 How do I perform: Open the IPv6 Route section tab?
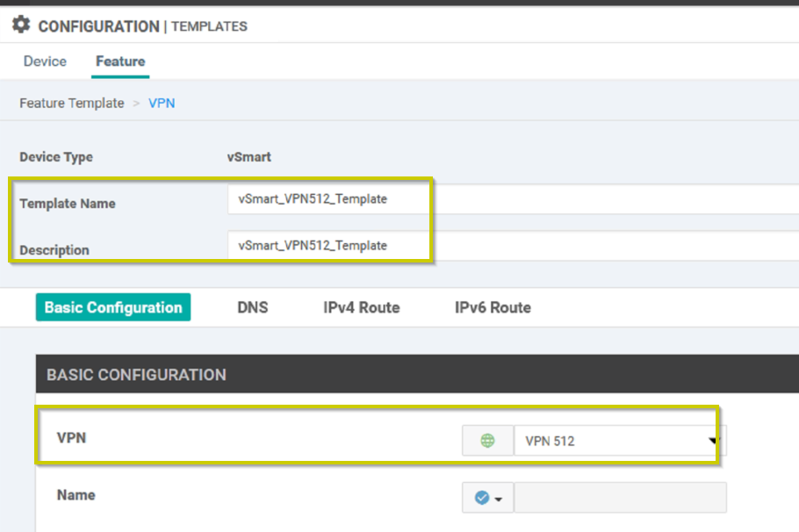click(493, 307)
